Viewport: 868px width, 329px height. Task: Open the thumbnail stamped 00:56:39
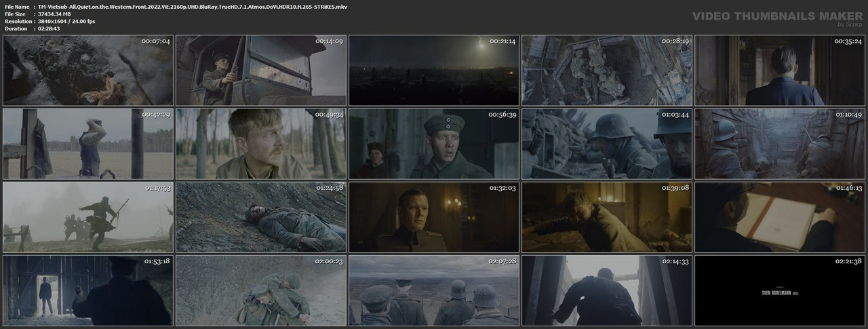point(433,144)
